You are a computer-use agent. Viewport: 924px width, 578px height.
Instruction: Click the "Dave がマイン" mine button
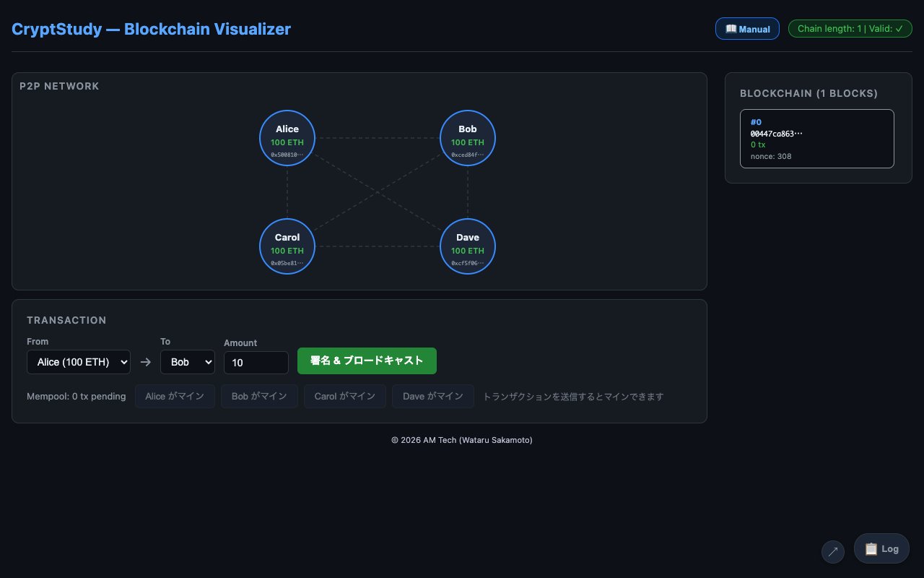tap(432, 397)
